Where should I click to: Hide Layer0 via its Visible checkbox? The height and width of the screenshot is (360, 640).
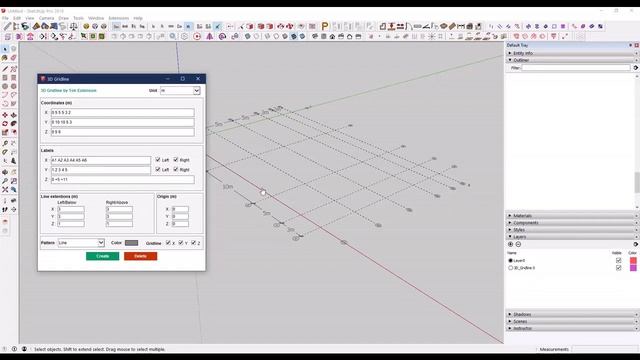pyautogui.click(x=618, y=260)
